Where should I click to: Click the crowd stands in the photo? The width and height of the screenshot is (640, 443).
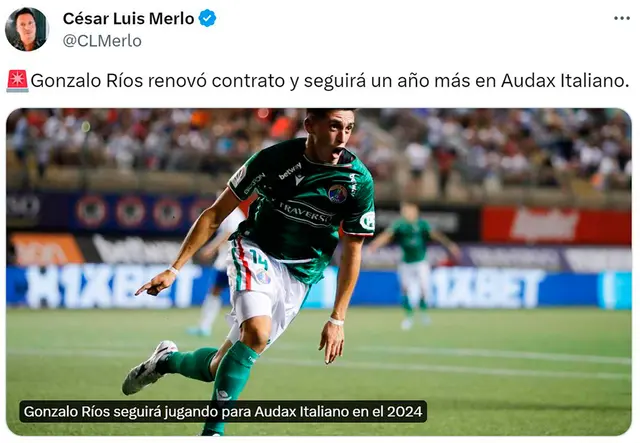point(319,149)
